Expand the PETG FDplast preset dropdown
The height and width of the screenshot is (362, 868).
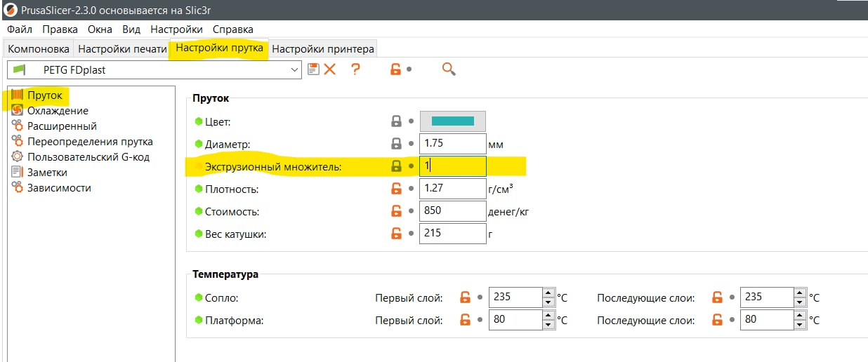click(x=295, y=69)
